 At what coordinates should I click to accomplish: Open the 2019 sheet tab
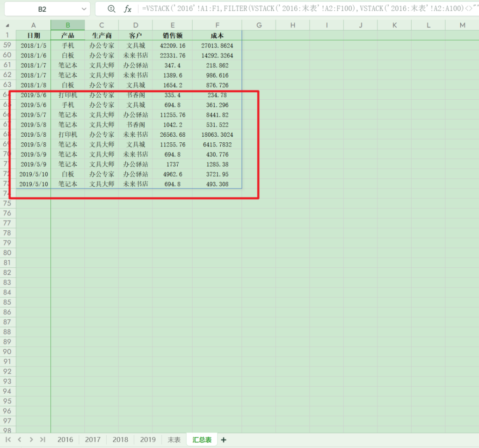(x=148, y=440)
